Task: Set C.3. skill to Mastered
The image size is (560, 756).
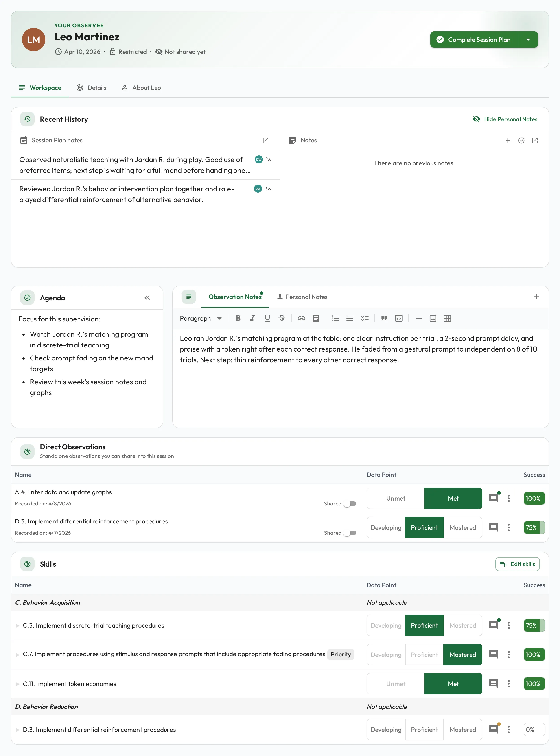Action: pyautogui.click(x=463, y=625)
